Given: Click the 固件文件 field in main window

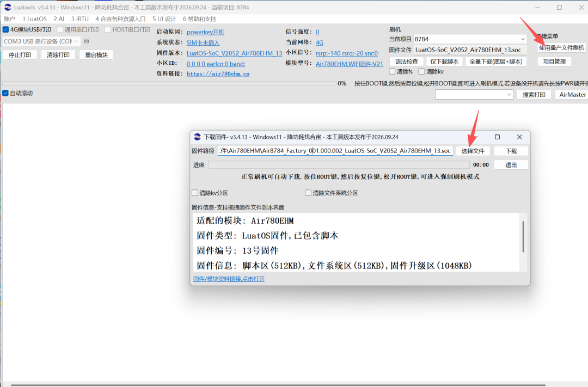Looking at the screenshot, I should coord(470,50).
